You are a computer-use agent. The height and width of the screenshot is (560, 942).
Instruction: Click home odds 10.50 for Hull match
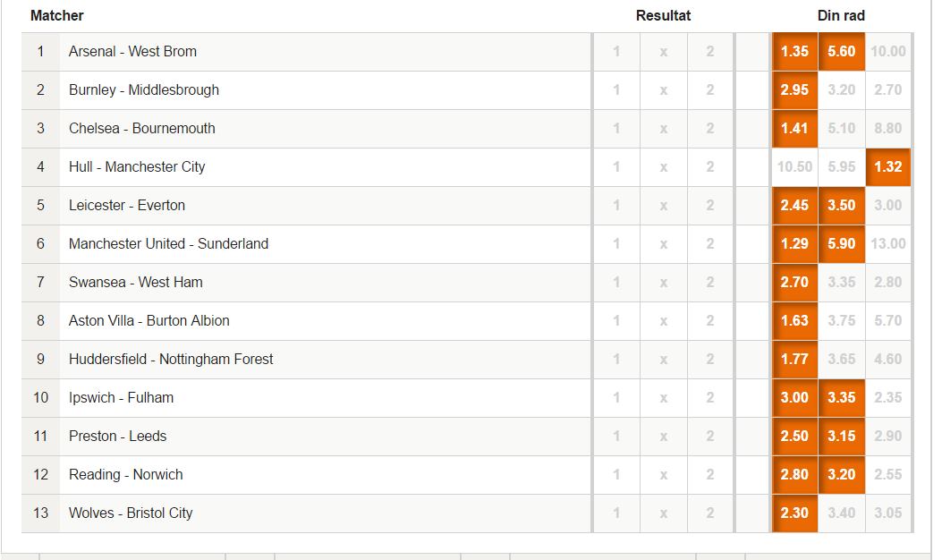click(794, 167)
